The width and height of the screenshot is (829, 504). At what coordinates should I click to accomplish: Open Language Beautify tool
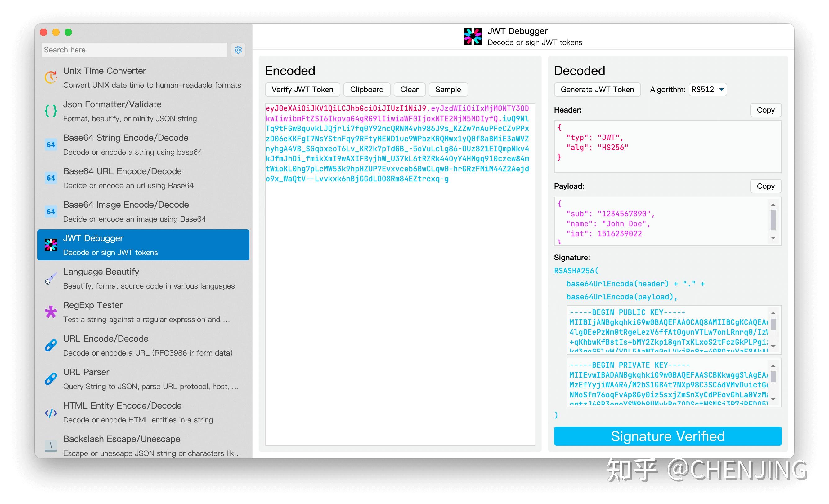point(143,278)
